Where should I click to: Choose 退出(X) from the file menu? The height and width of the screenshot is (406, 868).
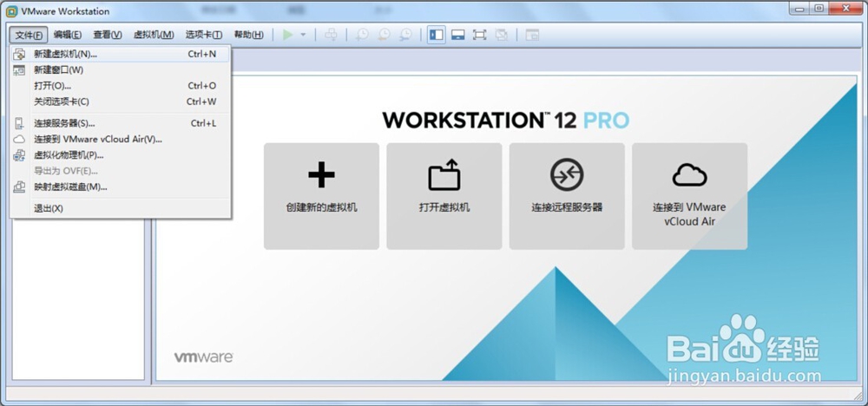coord(120,208)
